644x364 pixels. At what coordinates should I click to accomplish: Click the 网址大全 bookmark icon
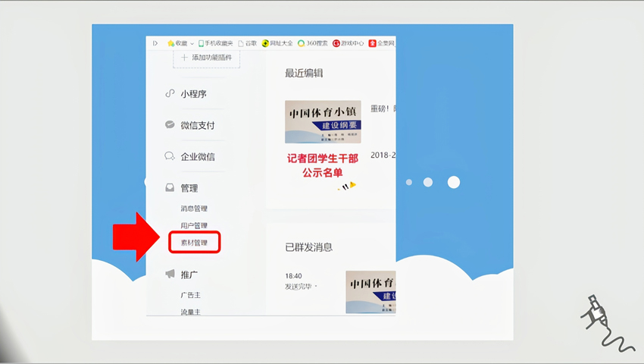pos(265,43)
